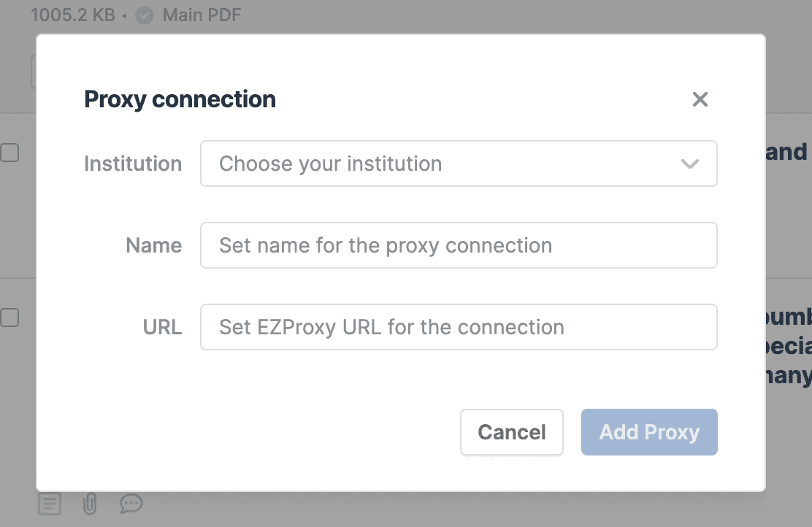Focus the proxy connection Name field

pyautogui.click(x=459, y=245)
